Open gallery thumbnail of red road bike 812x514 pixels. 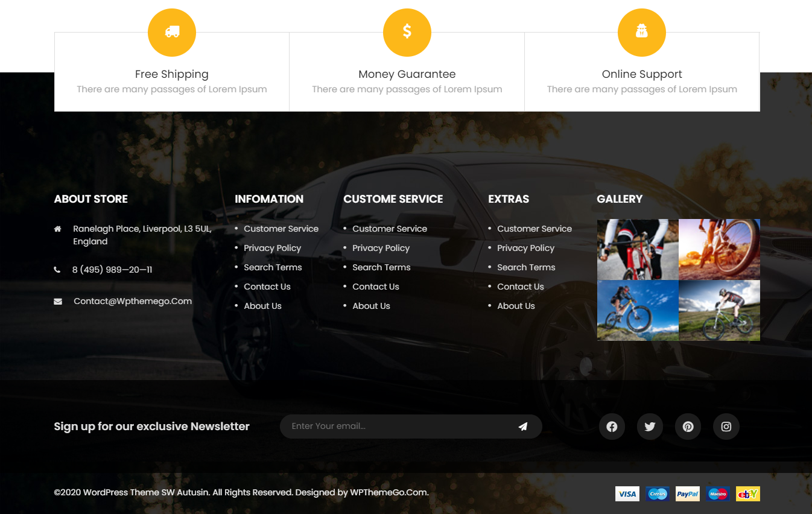click(638, 250)
